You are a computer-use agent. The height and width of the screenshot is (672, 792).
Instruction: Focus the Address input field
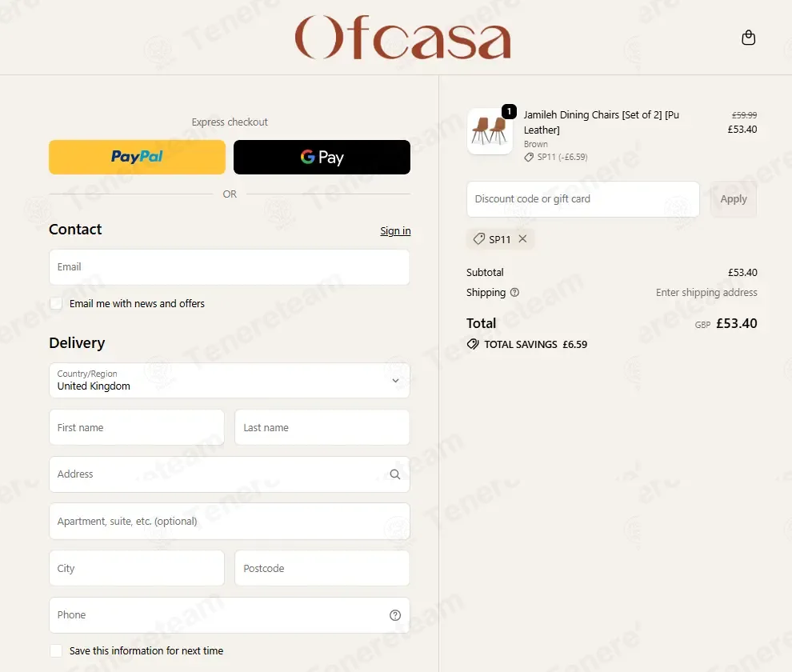(x=230, y=474)
